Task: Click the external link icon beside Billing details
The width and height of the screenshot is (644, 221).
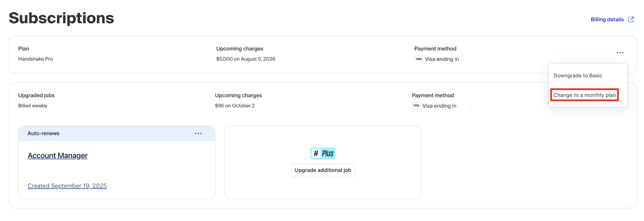Action: pos(631,19)
